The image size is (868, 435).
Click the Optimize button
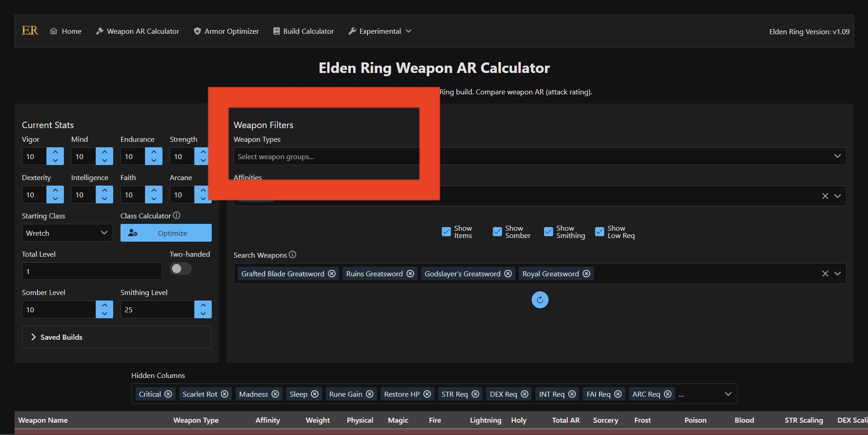click(x=166, y=233)
